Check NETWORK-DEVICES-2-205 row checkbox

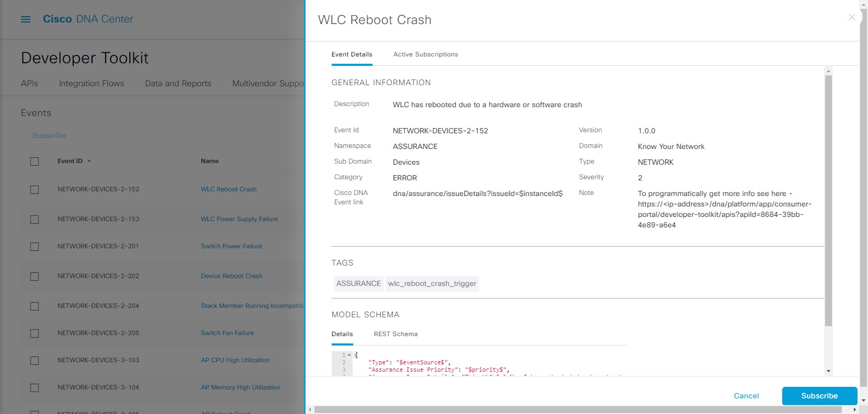pos(35,333)
